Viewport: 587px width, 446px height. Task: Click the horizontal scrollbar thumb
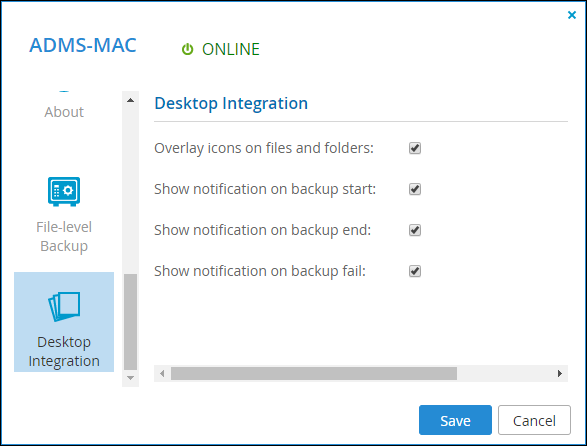click(x=314, y=373)
